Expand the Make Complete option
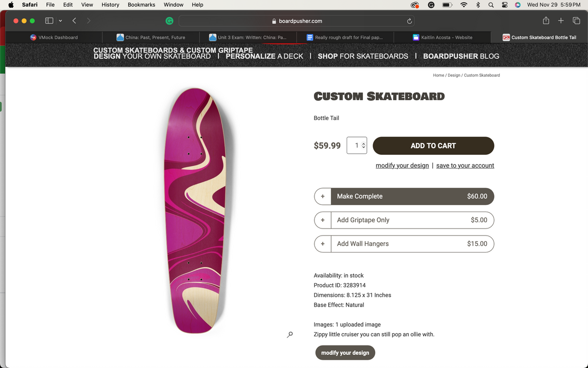This screenshot has width=588, height=368. [323, 196]
